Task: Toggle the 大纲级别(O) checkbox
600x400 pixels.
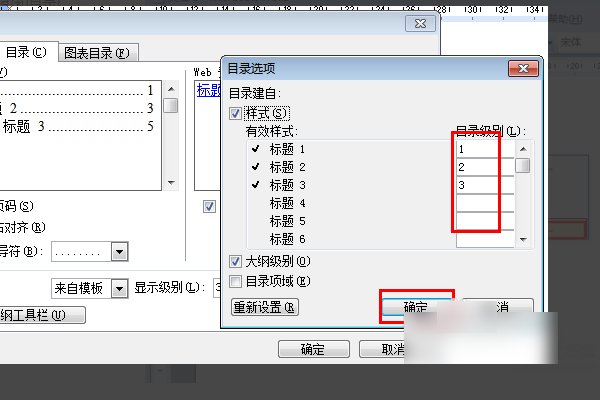Action: point(235,261)
